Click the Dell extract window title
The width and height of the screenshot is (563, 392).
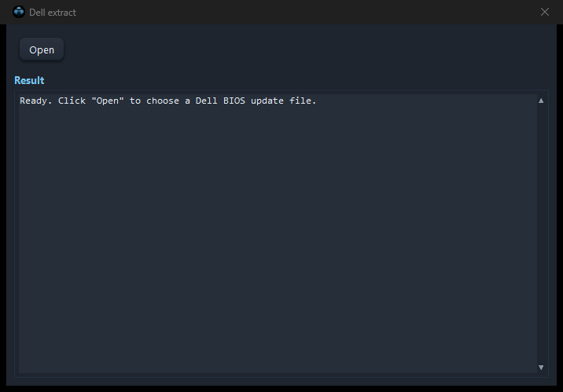[53, 13]
